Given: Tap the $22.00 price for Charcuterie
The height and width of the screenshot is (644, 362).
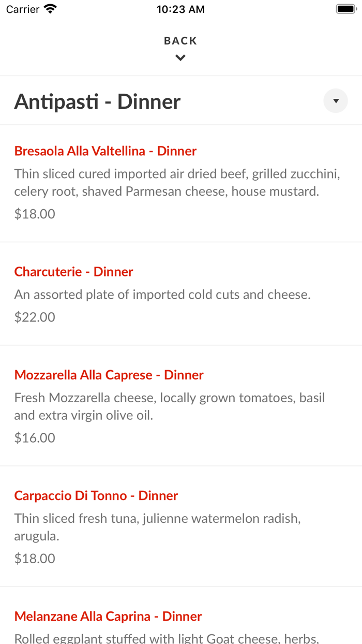Looking at the screenshot, I should pos(35,316).
